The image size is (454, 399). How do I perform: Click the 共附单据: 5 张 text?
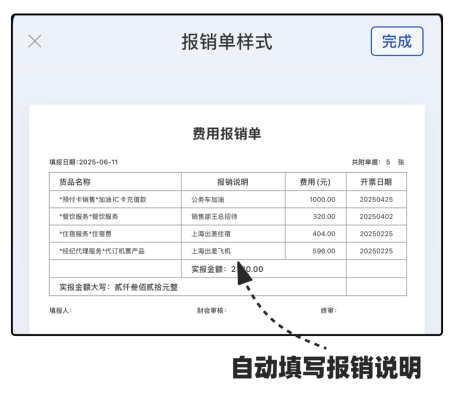pyautogui.click(x=378, y=162)
